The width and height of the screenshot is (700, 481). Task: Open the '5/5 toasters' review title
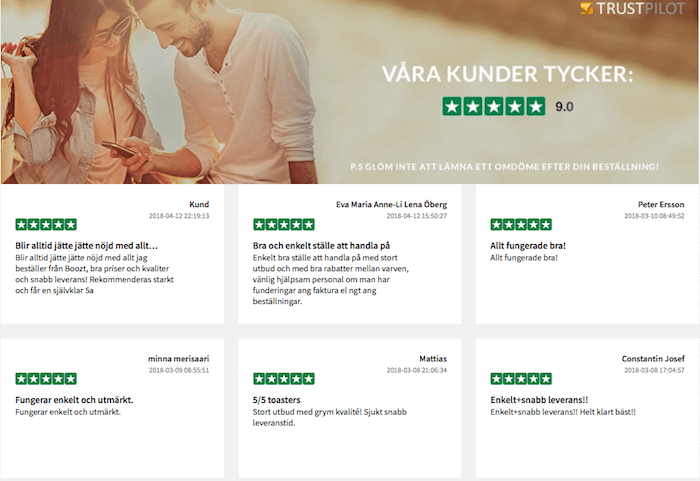tap(277, 400)
